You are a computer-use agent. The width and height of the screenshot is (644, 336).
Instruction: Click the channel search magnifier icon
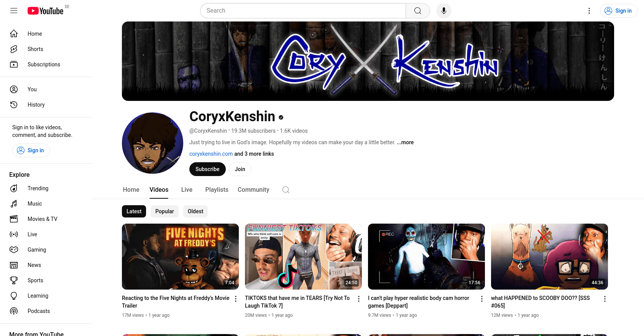click(x=286, y=190)
